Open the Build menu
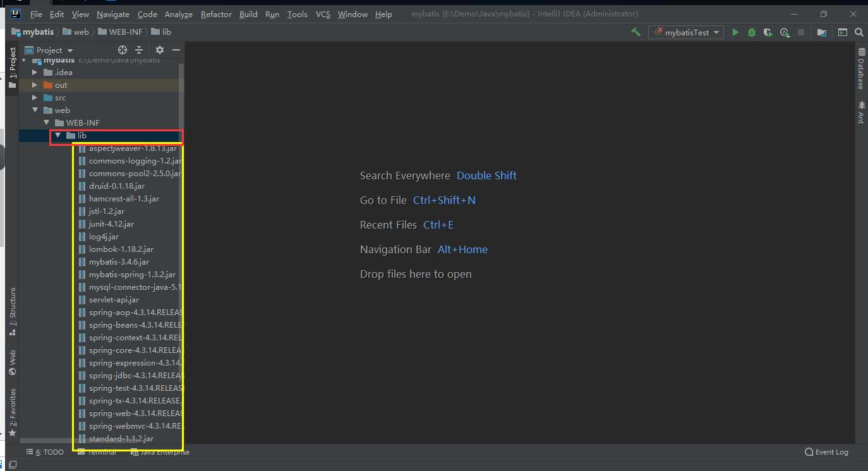Viewport: 868px width, 471px height. pos(248,14)
